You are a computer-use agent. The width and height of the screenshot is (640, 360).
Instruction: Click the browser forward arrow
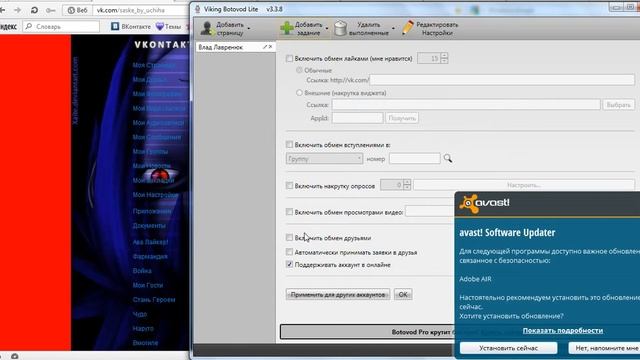click(x=17, y=10)
